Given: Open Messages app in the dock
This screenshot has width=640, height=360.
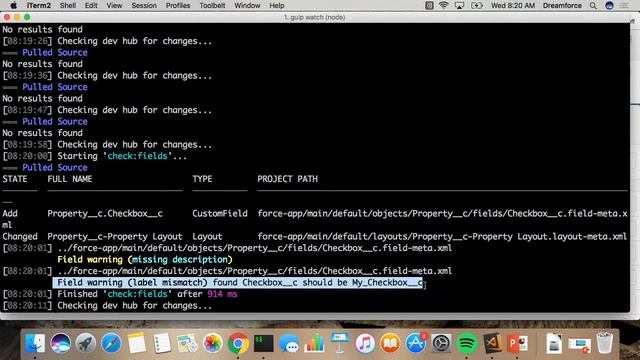Looking at the screenshot, I should click(289, 343).
